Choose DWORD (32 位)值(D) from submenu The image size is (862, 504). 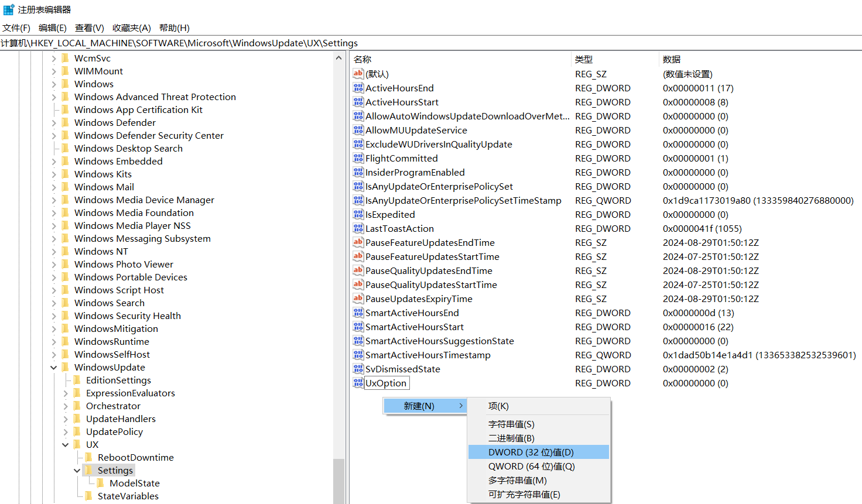click(x=539, y=452)
